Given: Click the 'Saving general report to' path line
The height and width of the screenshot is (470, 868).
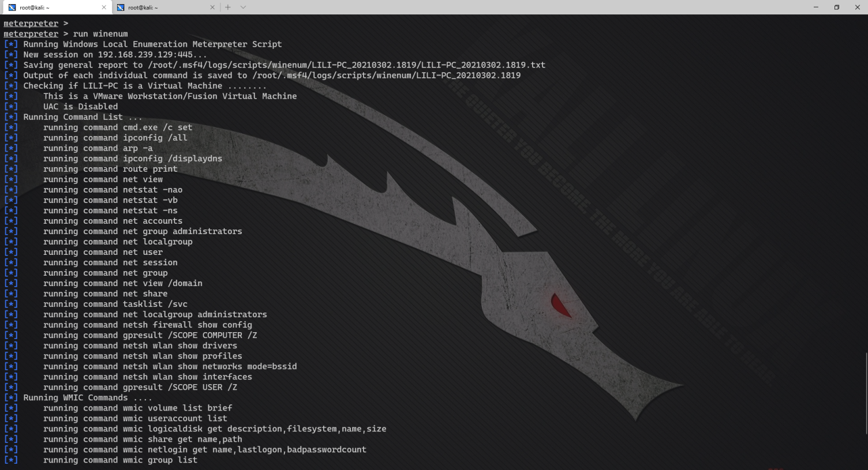Looking at the screenshot, I should [274, 65].
